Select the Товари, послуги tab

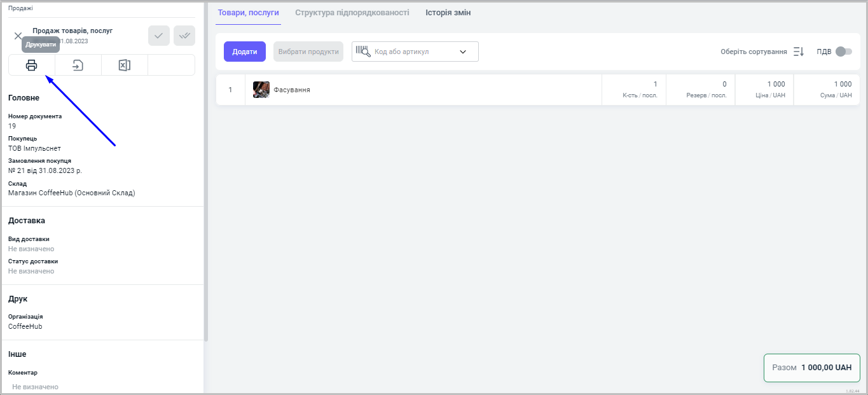tap(248, 13)
